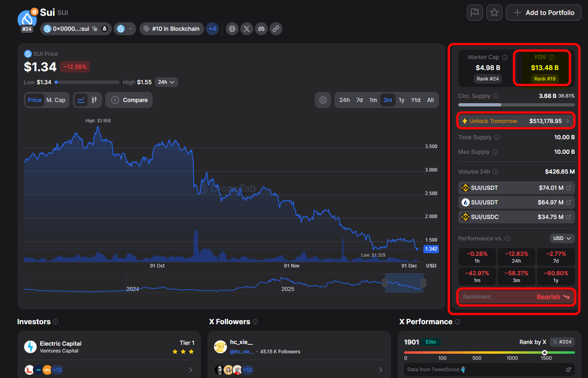Open the website globe icon link
The height and width of the screenshot is (378, 588).
[232, 29]
